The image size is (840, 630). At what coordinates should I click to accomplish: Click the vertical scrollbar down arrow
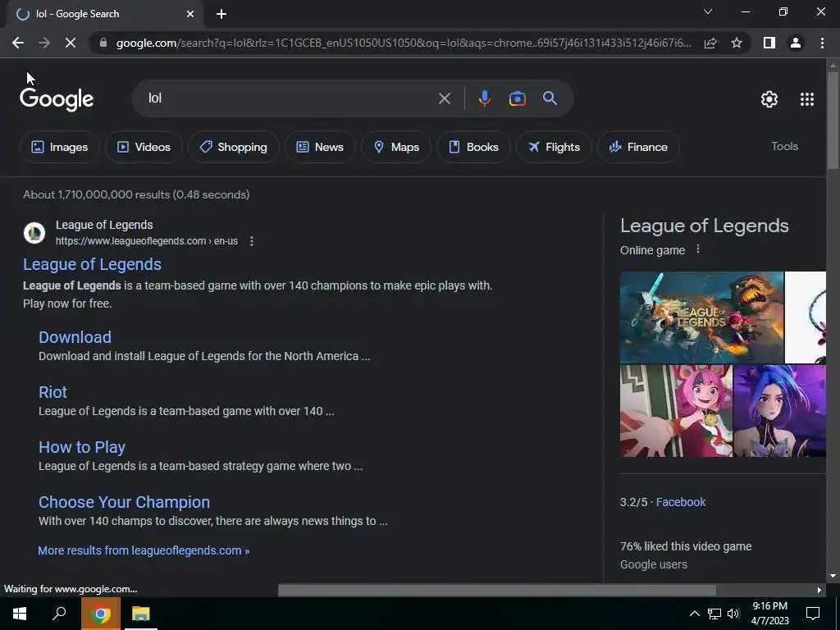[833, 576]
